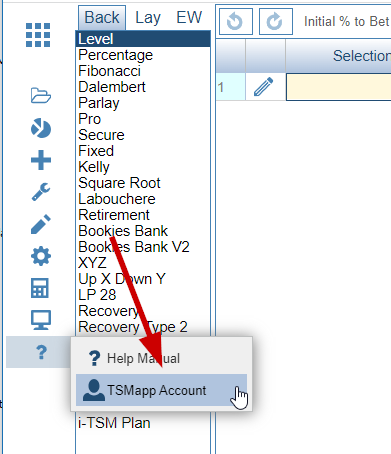This screenshot has height=454, width=391.
Task: Switch to the EW tab
Action: 189,17
